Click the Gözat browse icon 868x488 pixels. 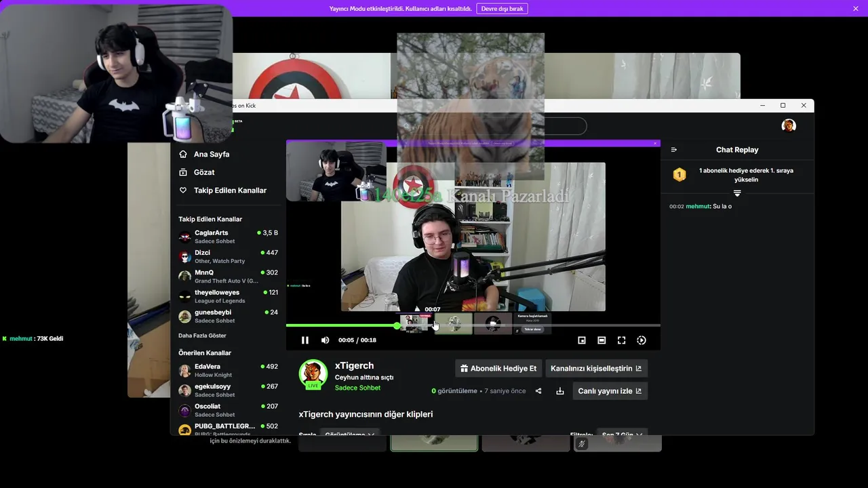click(183, 172)
